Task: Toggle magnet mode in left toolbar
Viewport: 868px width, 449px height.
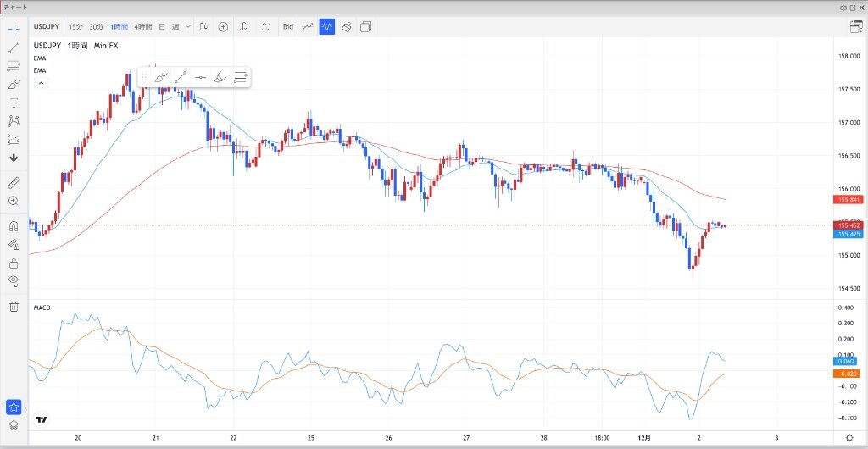Action: coord(14,226)
